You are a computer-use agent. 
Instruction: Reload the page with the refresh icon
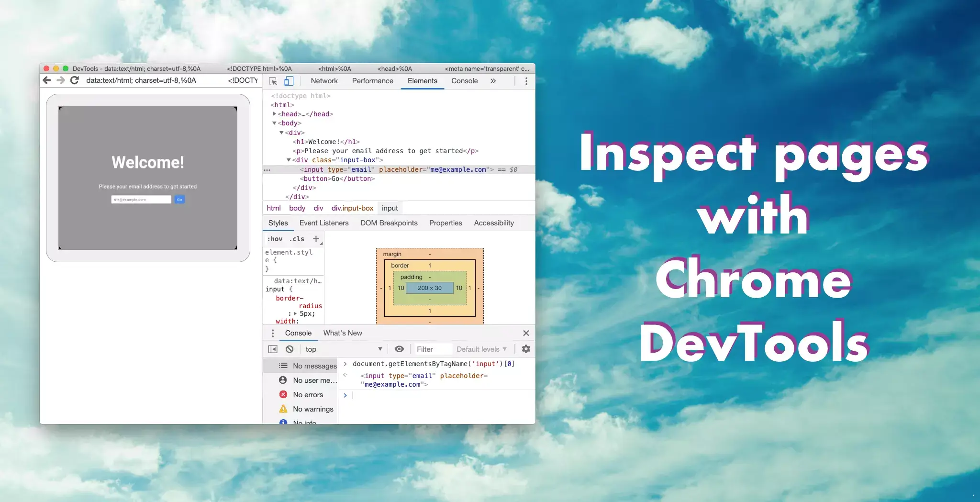pyautogui.click(x=74, y=80)
